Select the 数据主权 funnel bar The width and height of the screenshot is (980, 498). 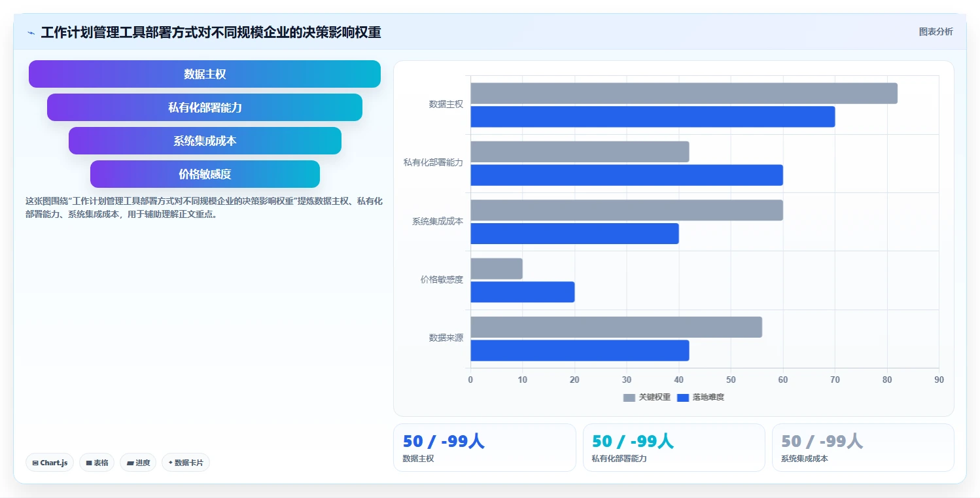[205, 74]
